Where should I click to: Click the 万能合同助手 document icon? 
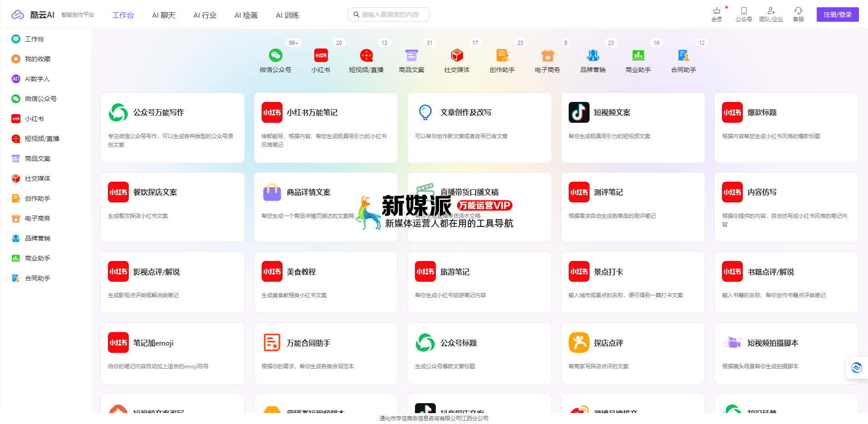pos(272,343)
